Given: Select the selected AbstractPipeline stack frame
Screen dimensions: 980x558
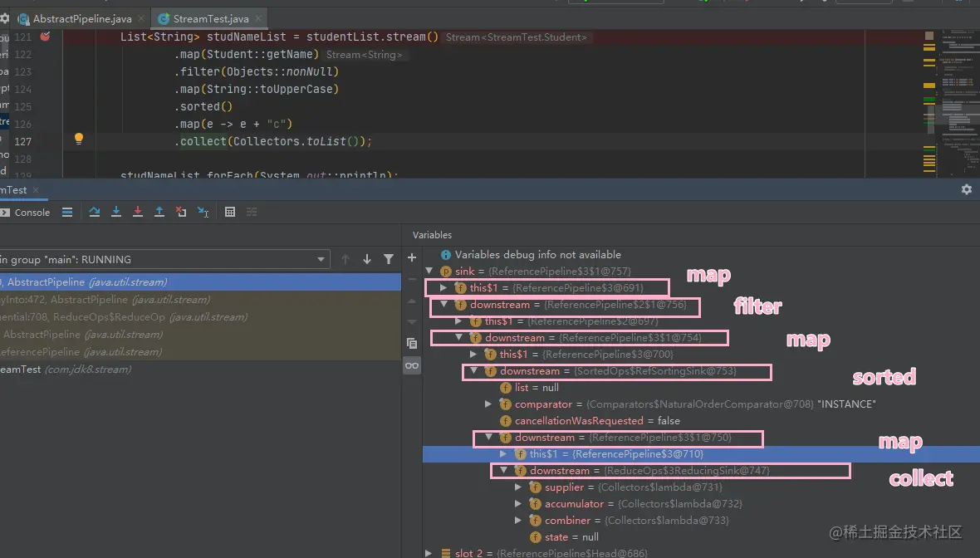Looking at the screenshot, I should [x=200, y=281].
